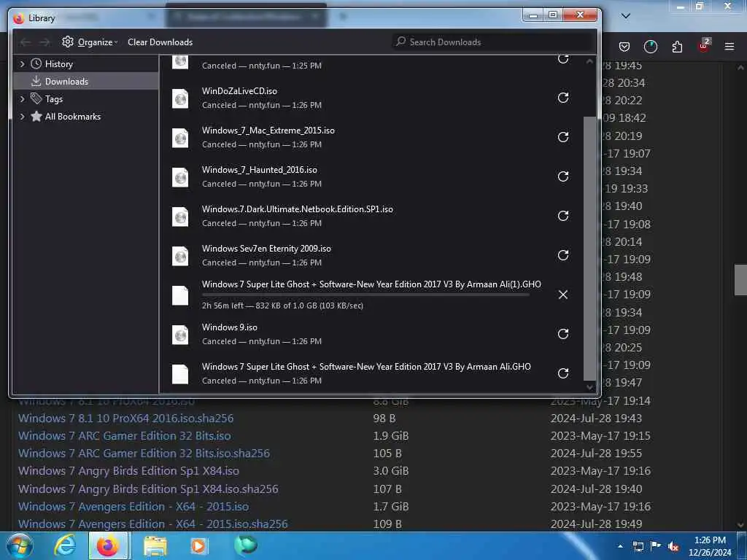Click the downloads list scroll-down arrow

tap(589, 387)
